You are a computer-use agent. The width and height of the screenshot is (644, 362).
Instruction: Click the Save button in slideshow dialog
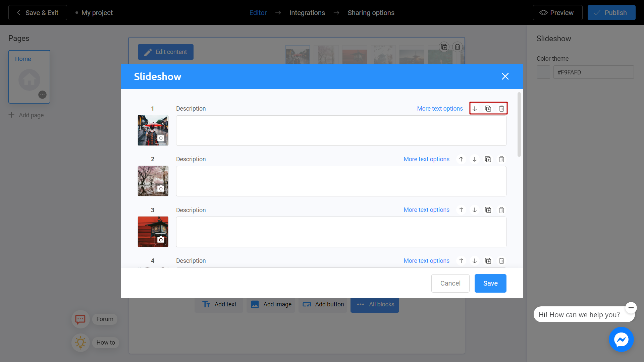[x=490, y=283]
